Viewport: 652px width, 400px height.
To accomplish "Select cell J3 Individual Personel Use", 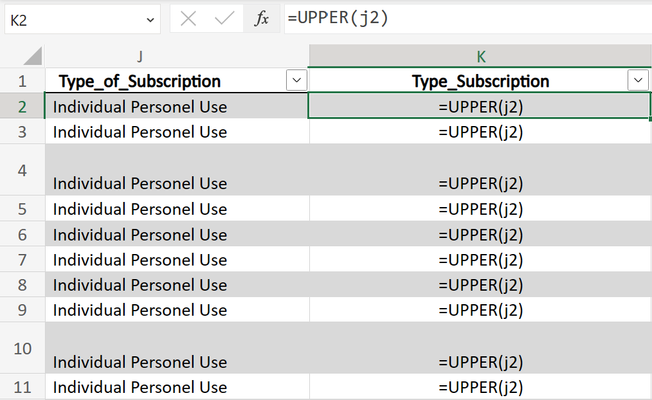I will pos(177,132).
